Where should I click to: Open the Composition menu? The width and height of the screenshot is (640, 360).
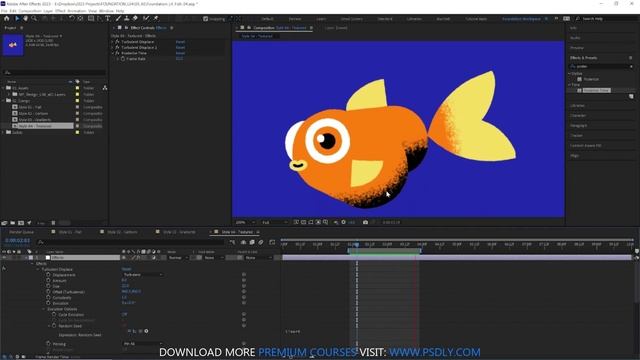tap(30, 11)
